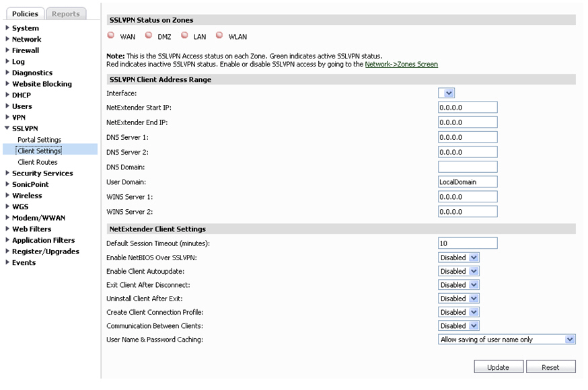Click the WINS Server 2 field
The height and width of the screenshot is (390, 588).
pyautogui.click(x=468, y=212)
